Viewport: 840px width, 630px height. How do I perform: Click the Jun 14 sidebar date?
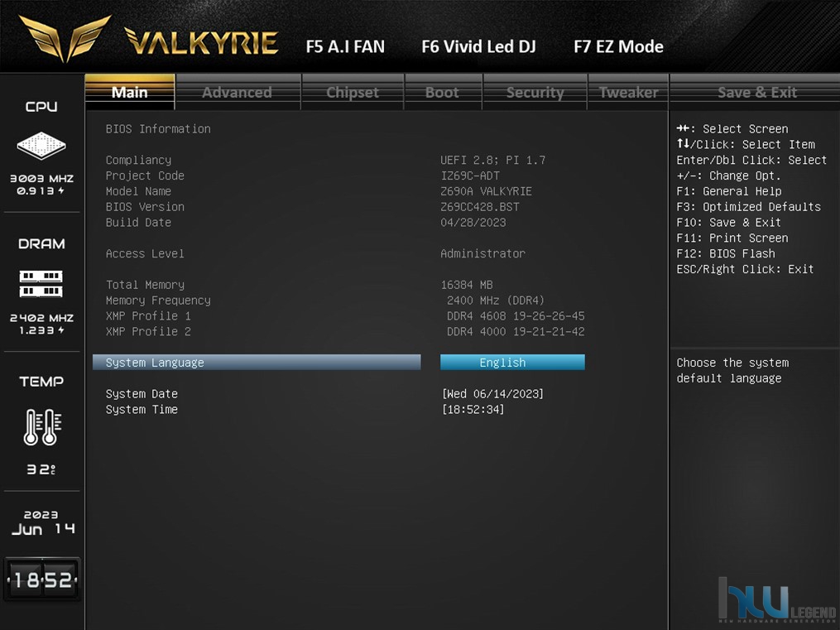(x=43, y=529)
